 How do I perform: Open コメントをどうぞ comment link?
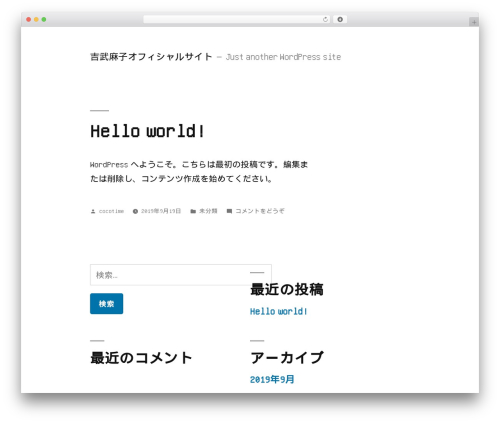[260, 211]
